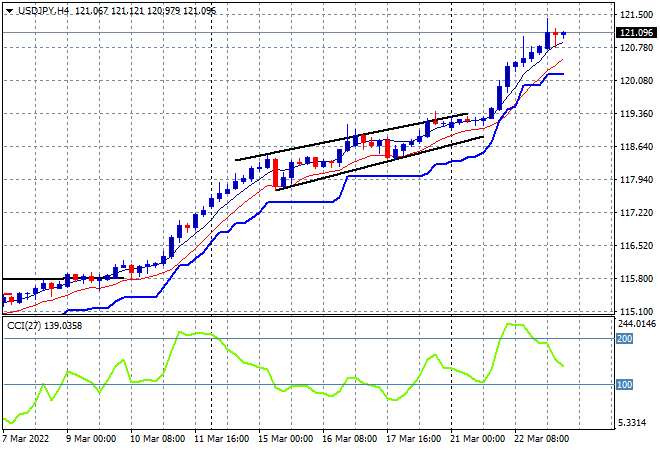Select the 10 Mar 08:00 time label

click(157, 439)
